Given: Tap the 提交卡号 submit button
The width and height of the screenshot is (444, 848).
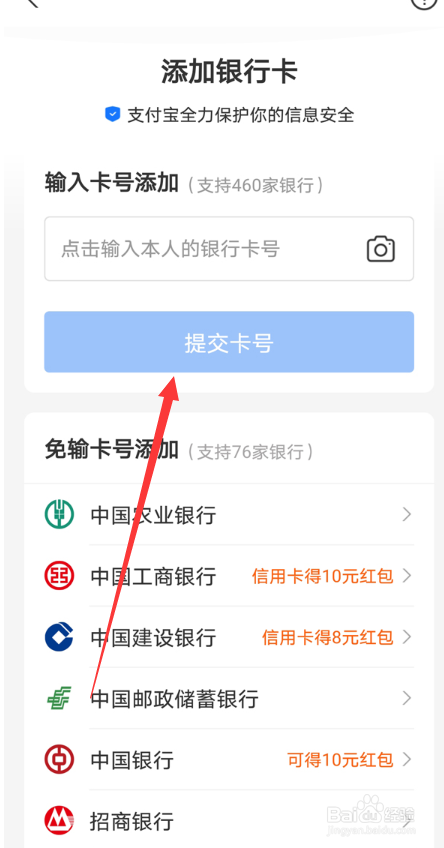Looking at the screenshot, I should (x=229, y=342).
